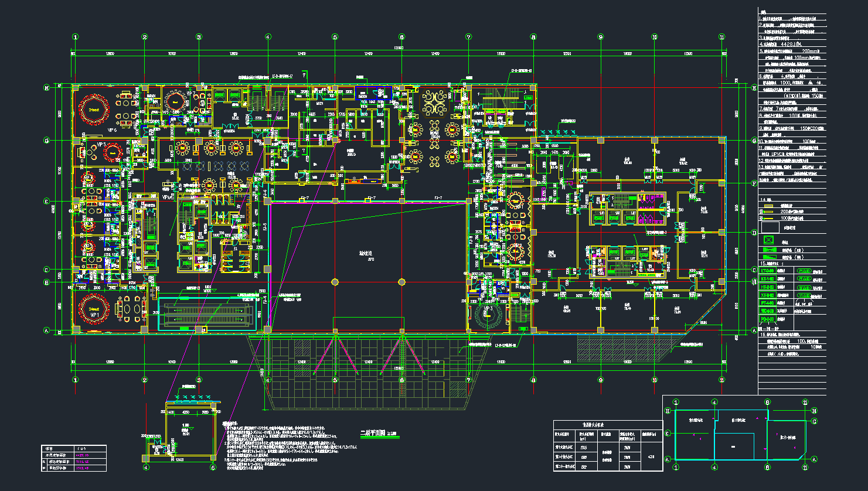The image size is (868, 491).
Task: Click the 二层平面图 drawing title
Action: click(x=372, y=434)
